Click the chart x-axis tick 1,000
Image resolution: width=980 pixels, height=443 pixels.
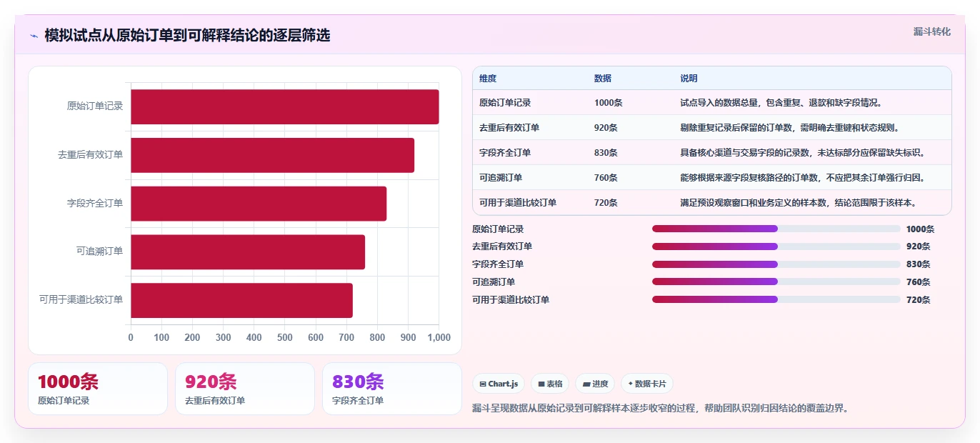point(439,337)
